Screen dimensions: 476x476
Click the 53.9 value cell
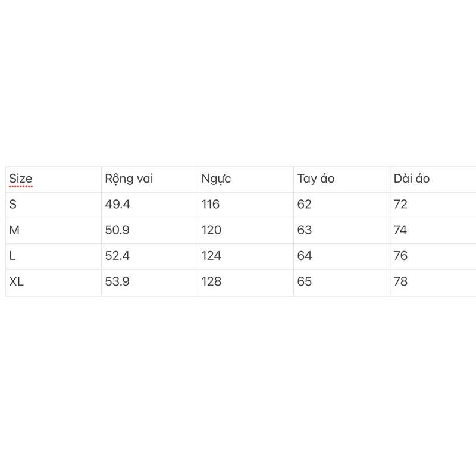tap(117, 281)
